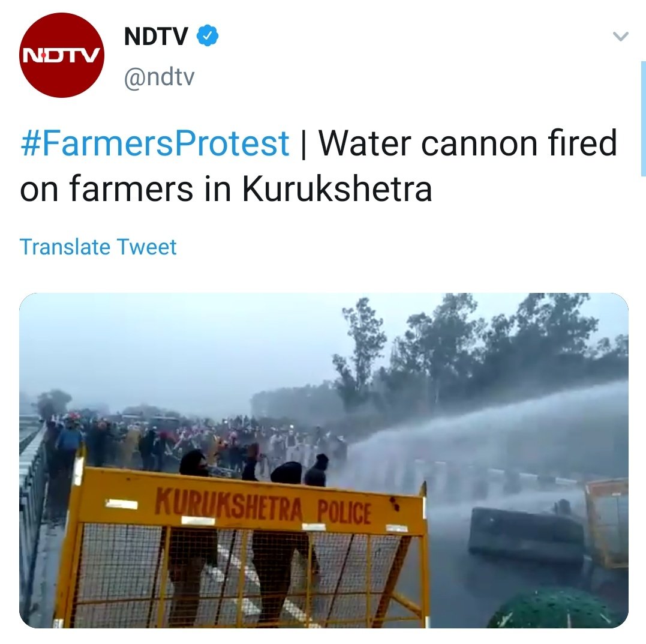The height and width of the screenshot is (644, 646).
Task: Click the tweet text about Kurukshetra
Action: tap(319, 166)
